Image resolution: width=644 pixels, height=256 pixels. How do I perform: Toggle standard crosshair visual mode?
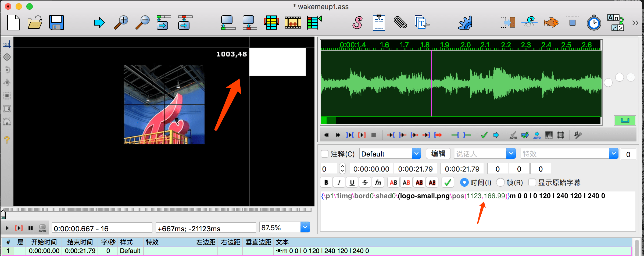coord(7,44)
